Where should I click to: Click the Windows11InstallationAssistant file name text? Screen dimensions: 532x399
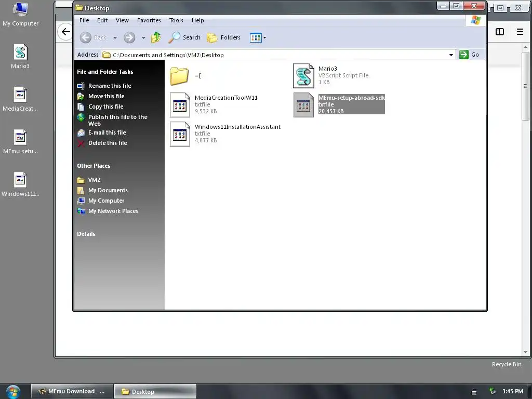[237, 127]
